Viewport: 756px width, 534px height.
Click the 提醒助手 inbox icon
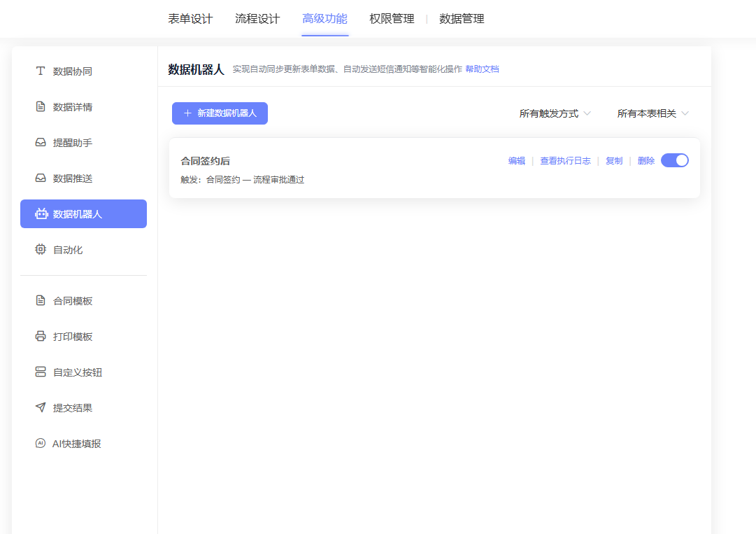click(41, 143)
